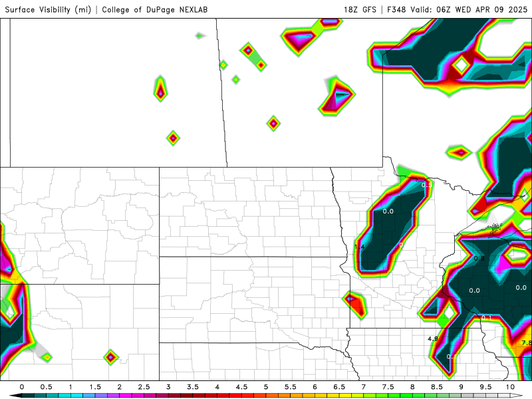
Task: Click the '3' label on color scale
Action: (168, 387)
